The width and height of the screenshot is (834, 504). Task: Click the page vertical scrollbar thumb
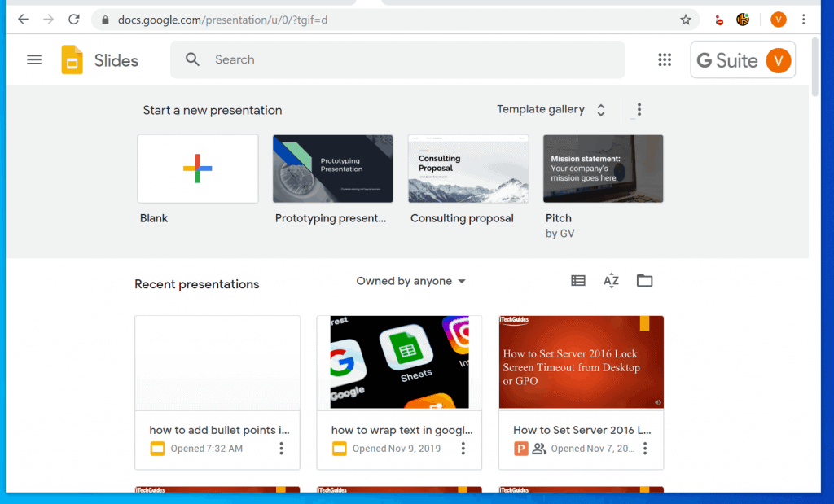pyautogui.click(x=814, y=67)
